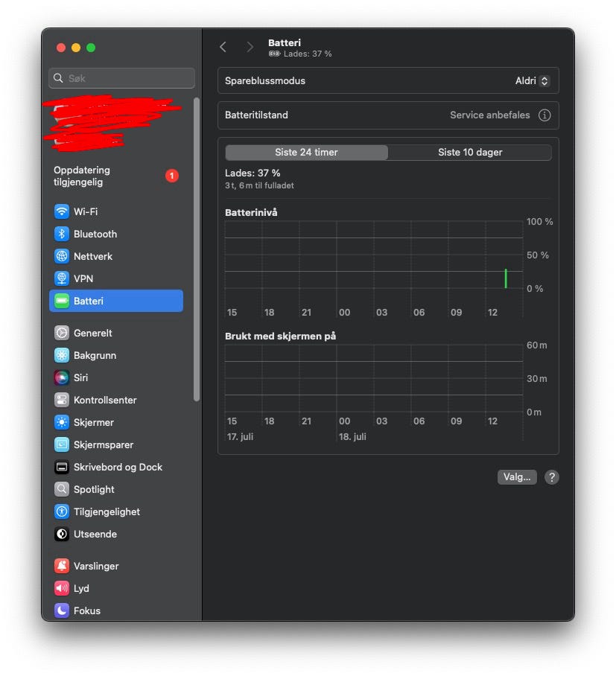Select the Bluetooth icon in sidebar
The height and width of the screenshot is (676, 616).
pyautogui.click(x=62, y=234)
